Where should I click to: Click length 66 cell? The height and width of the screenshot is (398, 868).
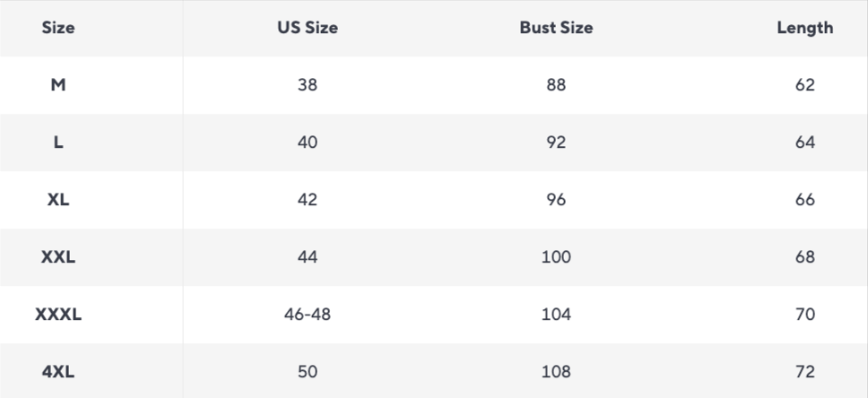[805, 200]
